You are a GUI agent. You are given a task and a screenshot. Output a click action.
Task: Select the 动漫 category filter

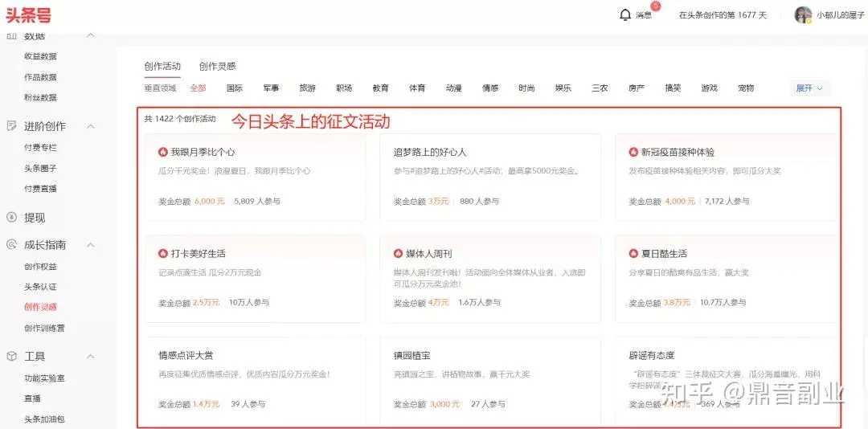453,88
